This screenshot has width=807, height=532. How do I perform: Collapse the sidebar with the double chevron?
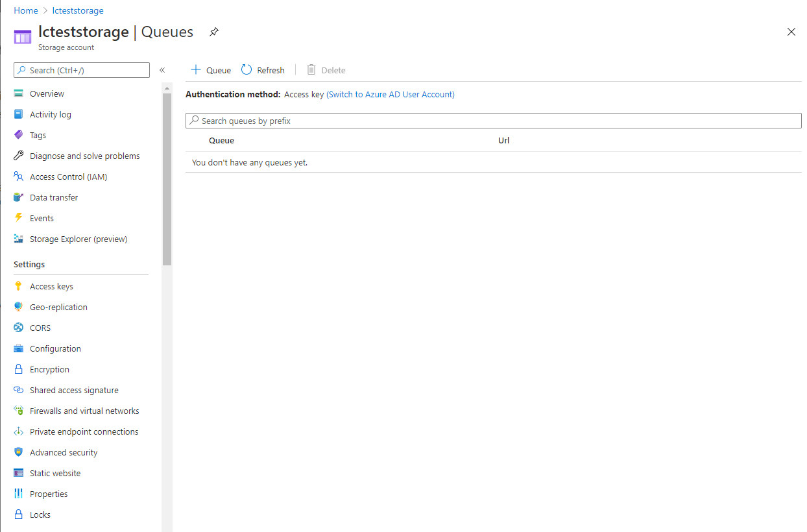162,70
